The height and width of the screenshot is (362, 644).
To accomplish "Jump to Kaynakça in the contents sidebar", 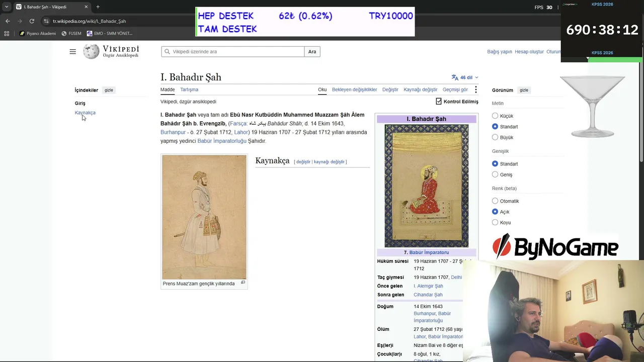I will (85, 113).
